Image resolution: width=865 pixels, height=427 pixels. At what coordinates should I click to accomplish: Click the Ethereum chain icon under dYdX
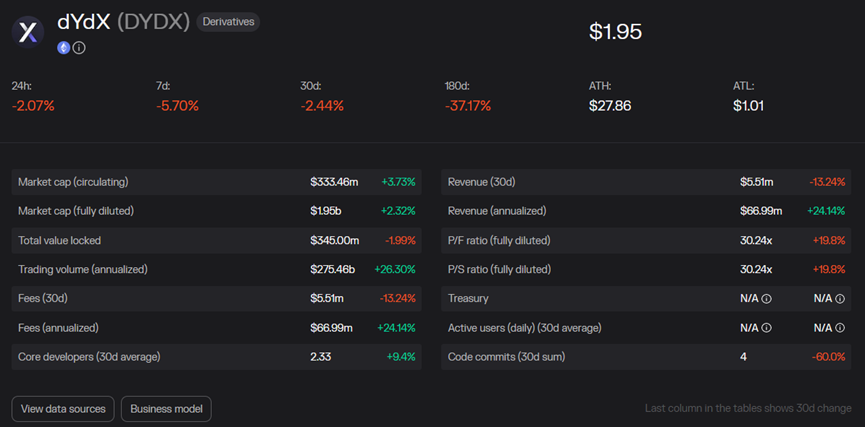(64, 47)
